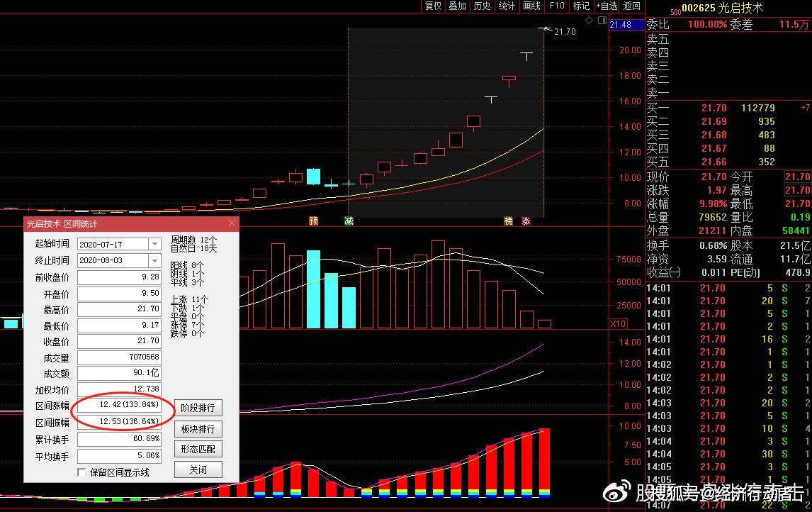Enable the 保留区间显示线 checkbox
The width and height of the screenshot is (812, 512).
[x=81, y=472]
